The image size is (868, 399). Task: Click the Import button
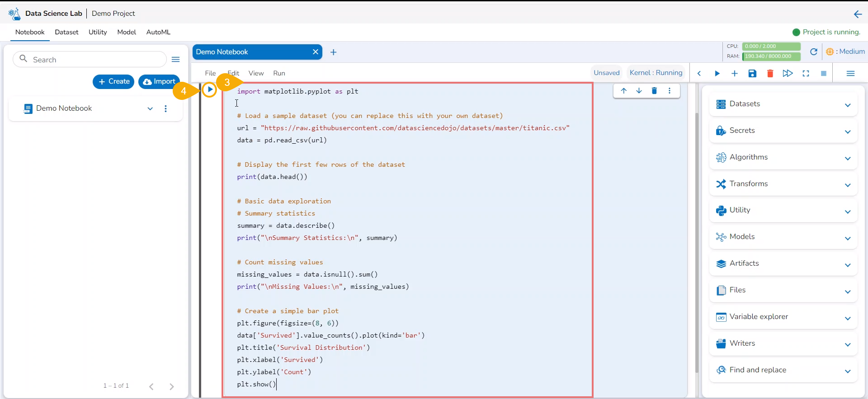coord(159,82)
